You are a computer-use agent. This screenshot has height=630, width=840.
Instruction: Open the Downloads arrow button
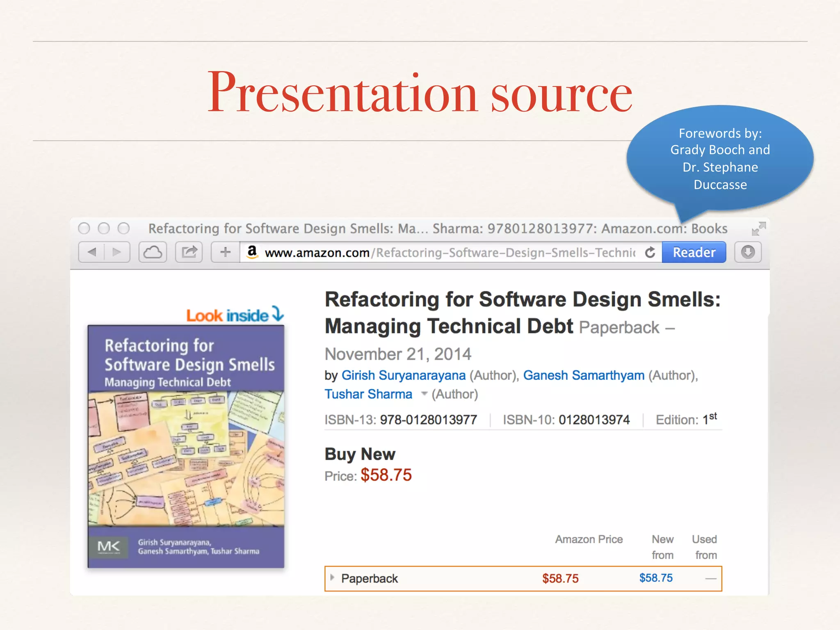[x=747, y=252]
